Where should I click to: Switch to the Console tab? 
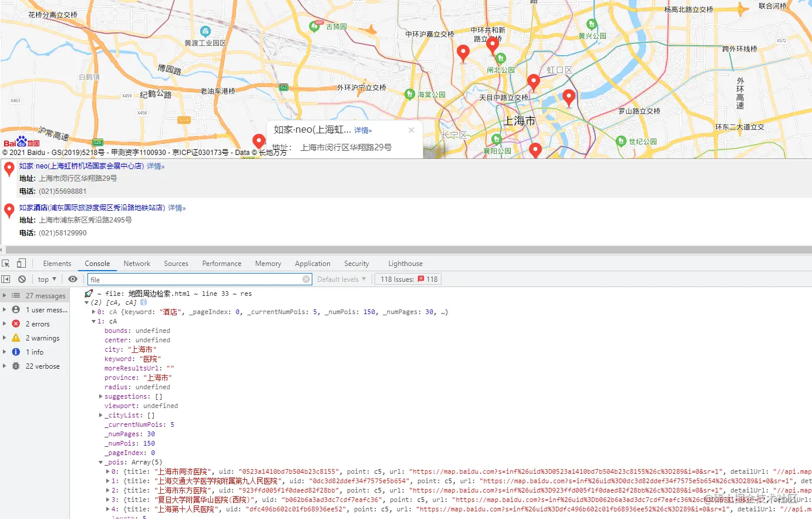[97, 264]
